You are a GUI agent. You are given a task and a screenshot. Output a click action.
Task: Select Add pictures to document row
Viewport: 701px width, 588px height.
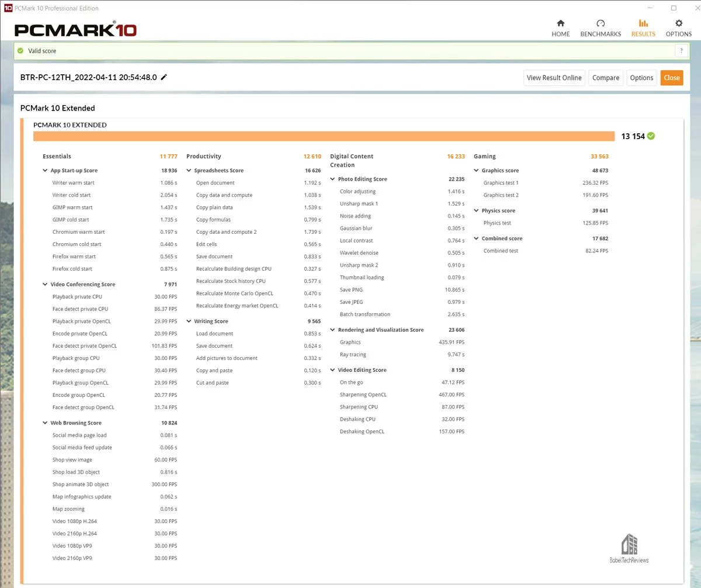[258, 358]
